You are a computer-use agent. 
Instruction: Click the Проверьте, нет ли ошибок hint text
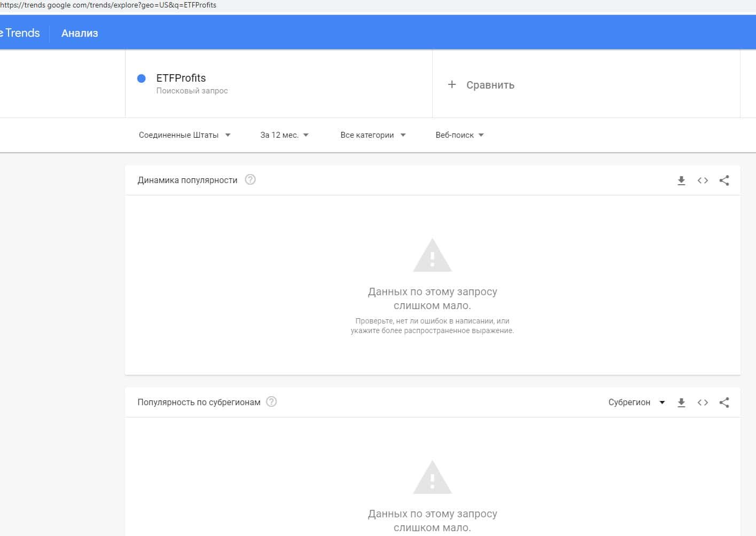[x=432, y=326]
